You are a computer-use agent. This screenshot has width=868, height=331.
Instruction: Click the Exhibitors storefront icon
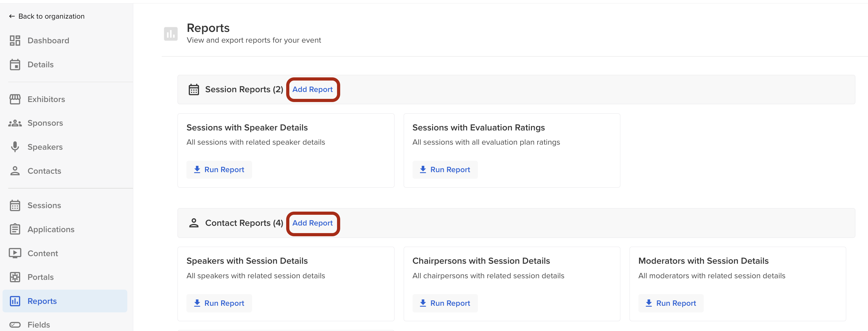(15, 99)
